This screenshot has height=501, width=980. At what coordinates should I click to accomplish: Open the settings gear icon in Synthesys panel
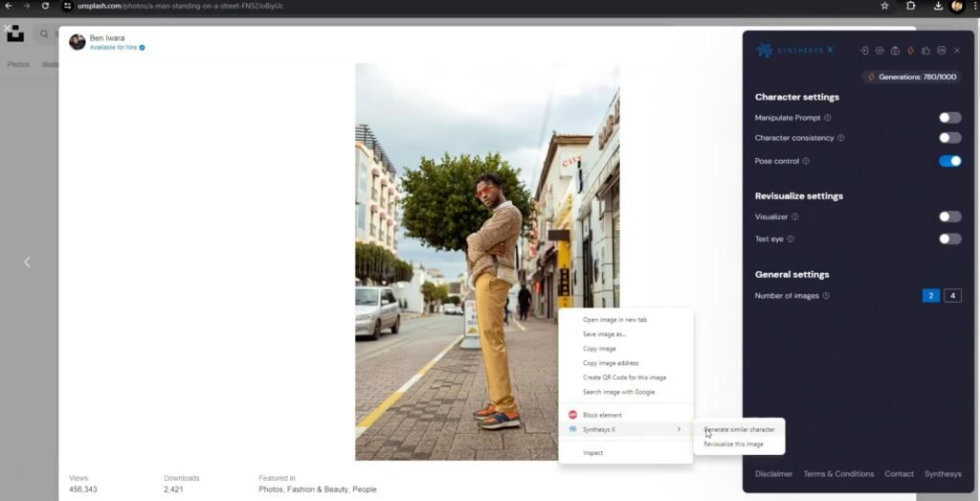pos(880,51)
